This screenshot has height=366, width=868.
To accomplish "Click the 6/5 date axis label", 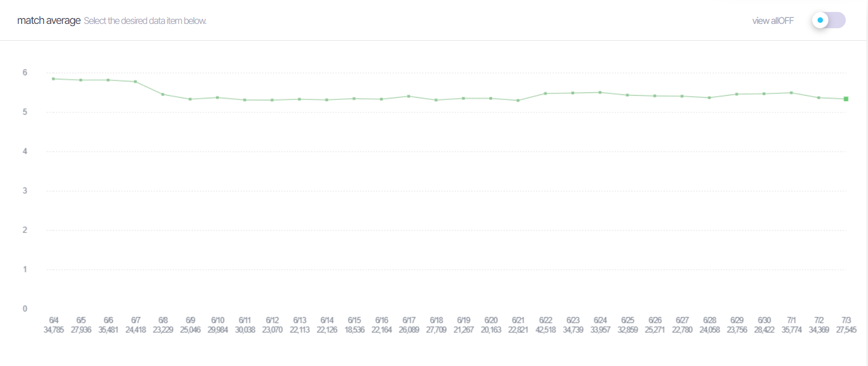I will pyautogui.click(x=81, y=320).
